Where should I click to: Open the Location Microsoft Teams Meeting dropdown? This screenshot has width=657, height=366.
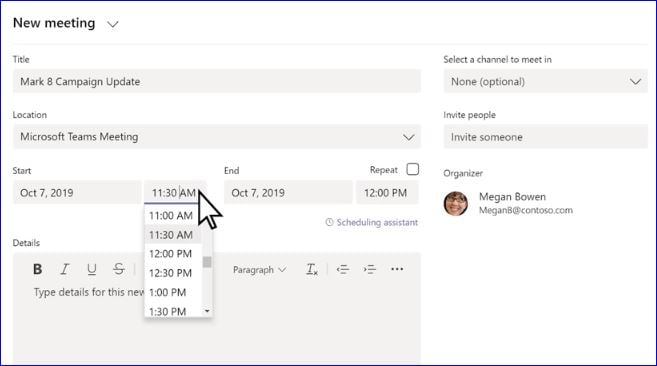(x=217, y=137)
